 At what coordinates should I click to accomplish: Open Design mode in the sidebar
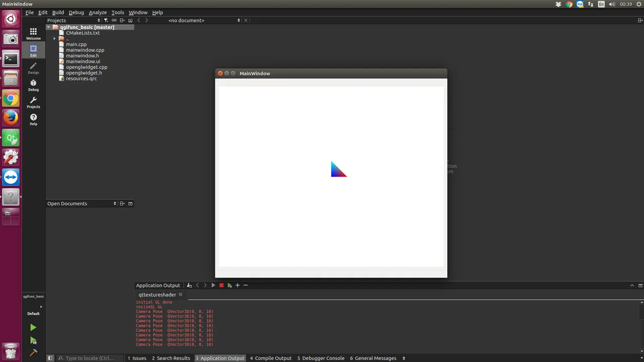33,68
